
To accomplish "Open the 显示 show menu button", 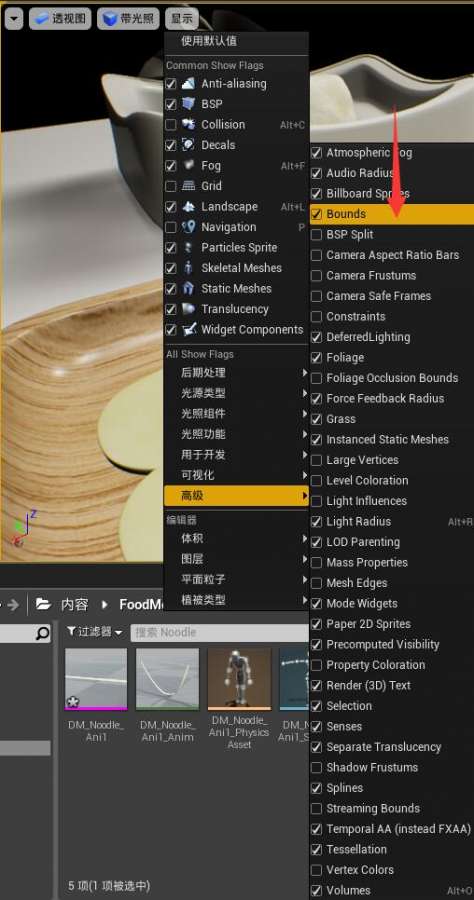I will (x=181, y=18).
